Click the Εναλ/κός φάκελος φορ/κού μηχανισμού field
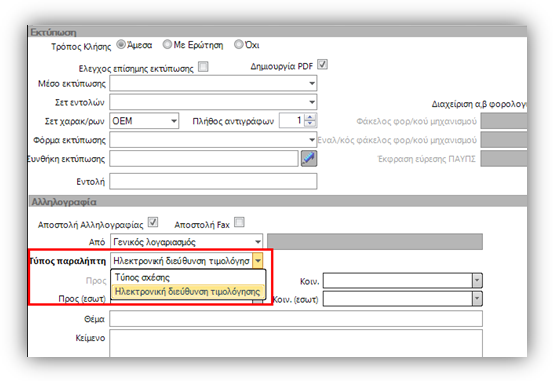 click(504, 140)
